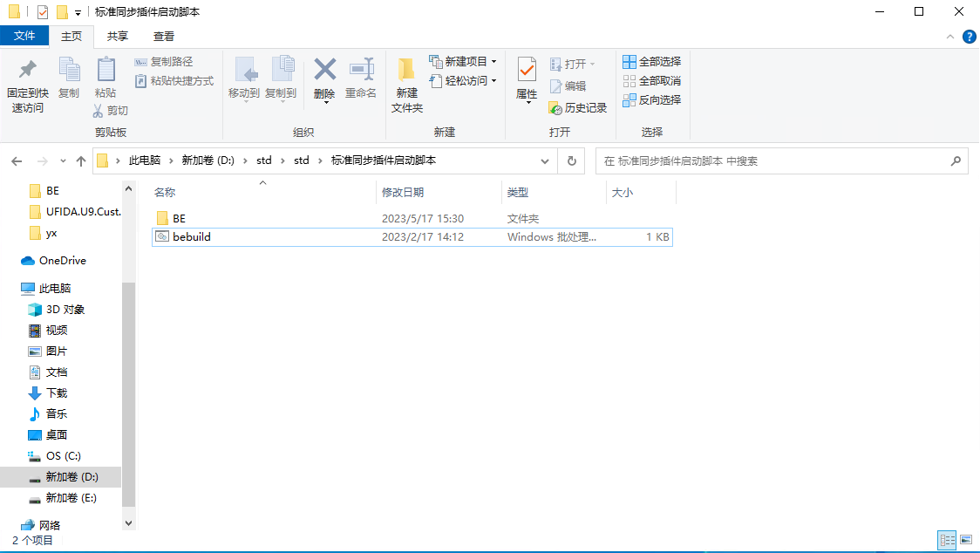The image size is (980, 553).
Task: Expand the 轻松访问 dropdown
Action: (493, 80)
